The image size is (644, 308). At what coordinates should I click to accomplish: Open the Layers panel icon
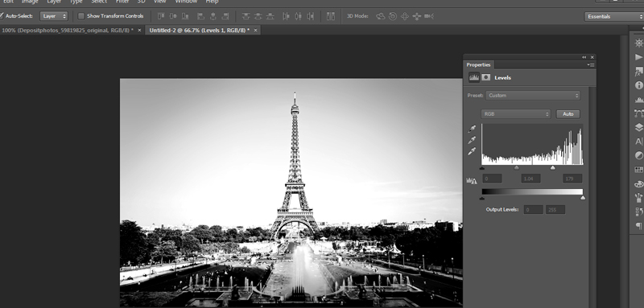(x=638, y=128)
